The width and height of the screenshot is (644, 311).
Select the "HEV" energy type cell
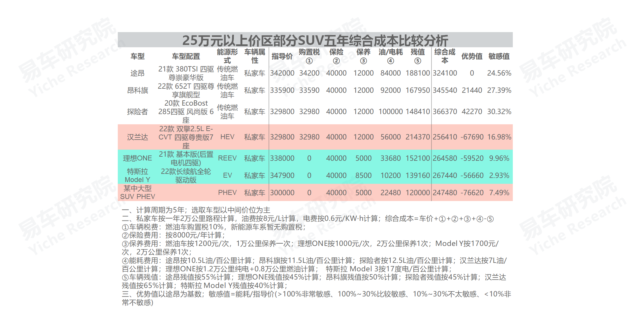point(227,137)
